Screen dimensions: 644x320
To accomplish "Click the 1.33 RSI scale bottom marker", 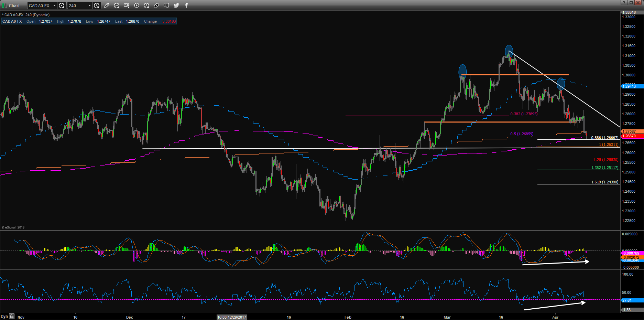I will 632,310.
